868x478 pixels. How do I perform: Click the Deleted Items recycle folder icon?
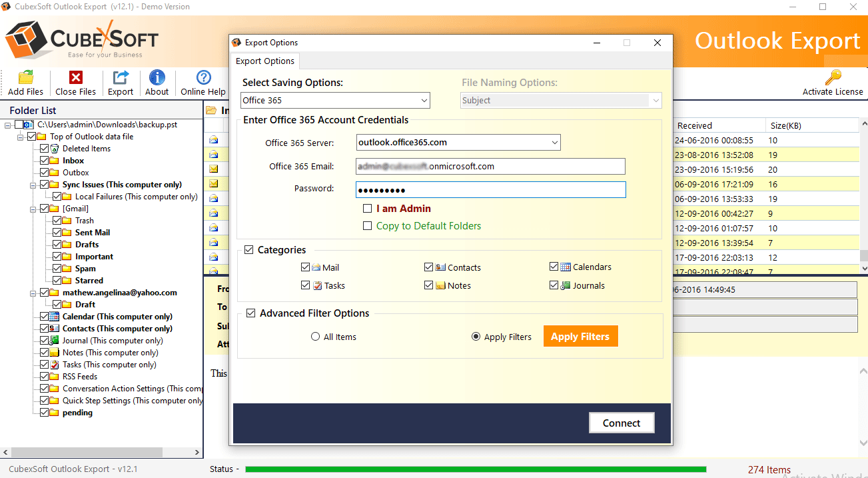click(x=55, y=149)
